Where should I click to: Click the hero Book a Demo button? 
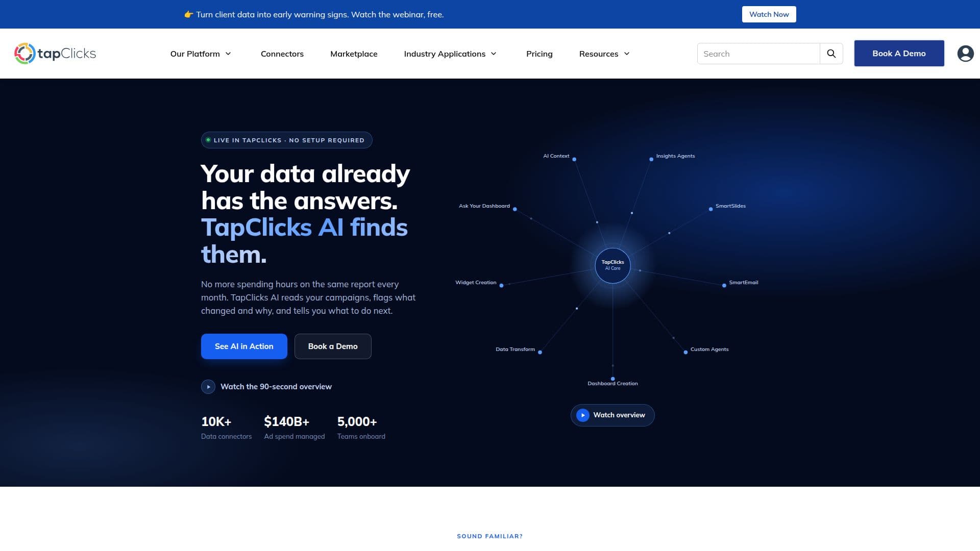click(x=333, y=346)
